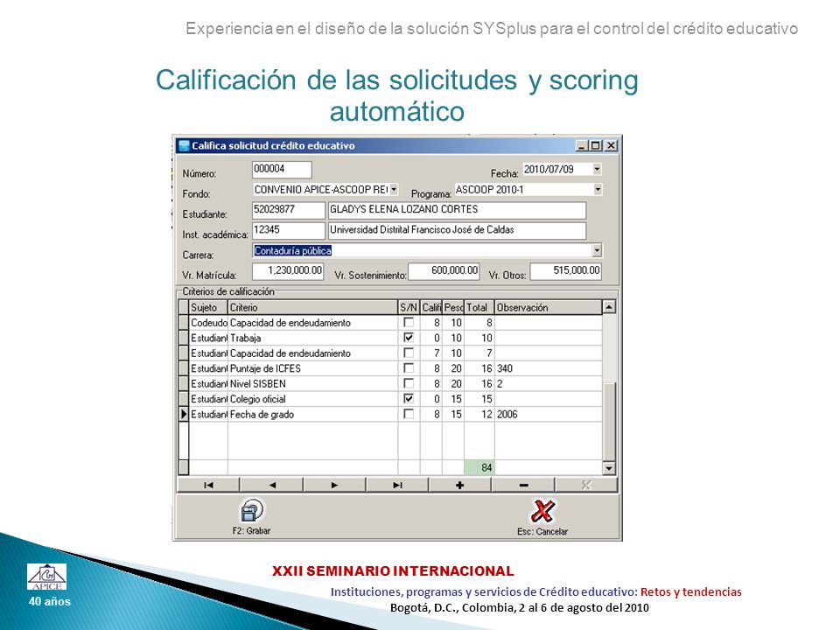
Task: Click the Total column header
Action: 479,307
